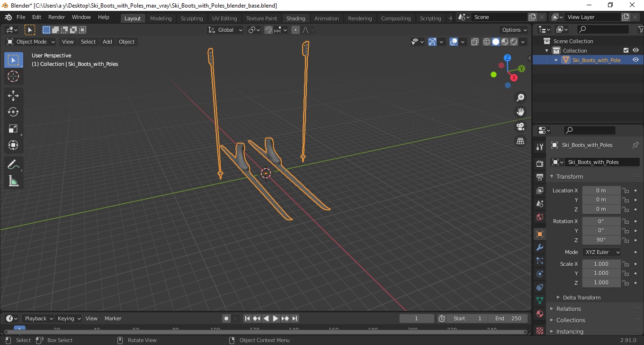Click the red X axis gizmo

coord(514,78)
